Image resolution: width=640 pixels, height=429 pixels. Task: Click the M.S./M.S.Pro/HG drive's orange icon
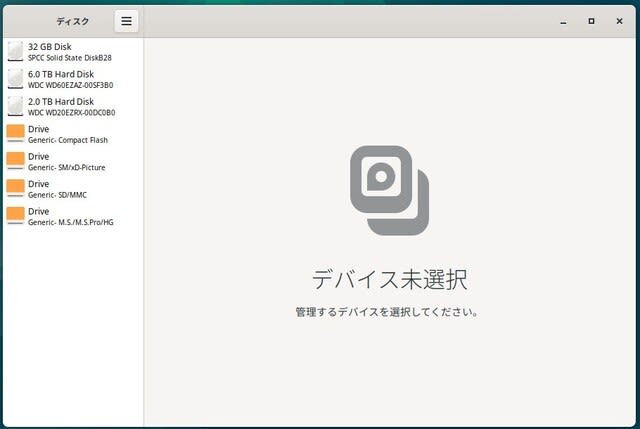pos(16,216)
